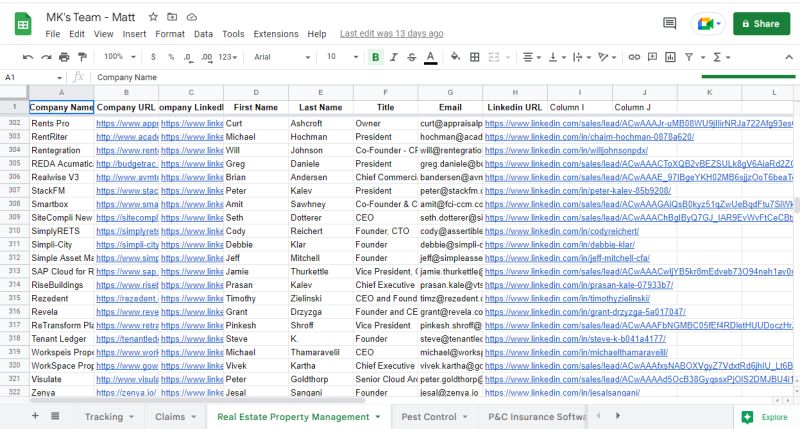800x429 pixels.
Task: Go to Sheets home via the logo
Action: (x=23, y=24)
